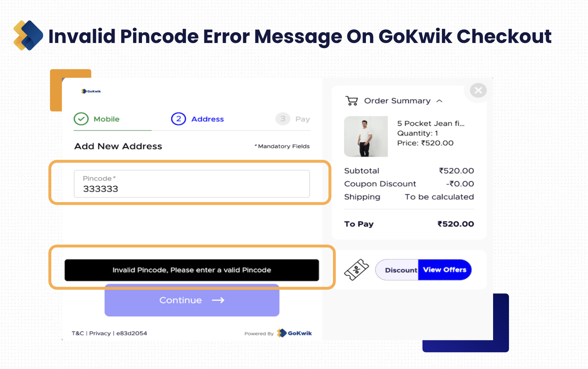Viewport: 588px width, 369px height.
Task: Collapse the Order Summary chevron
Action: pos(440,101)
